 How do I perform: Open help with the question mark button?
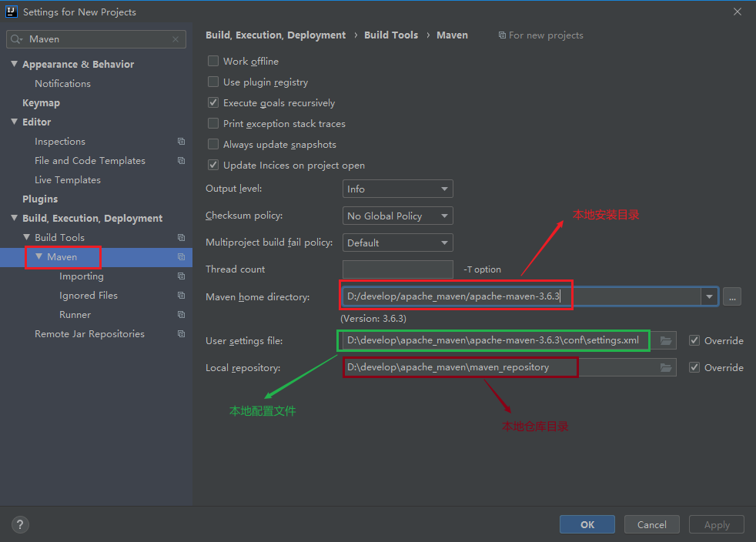[20, 524]
